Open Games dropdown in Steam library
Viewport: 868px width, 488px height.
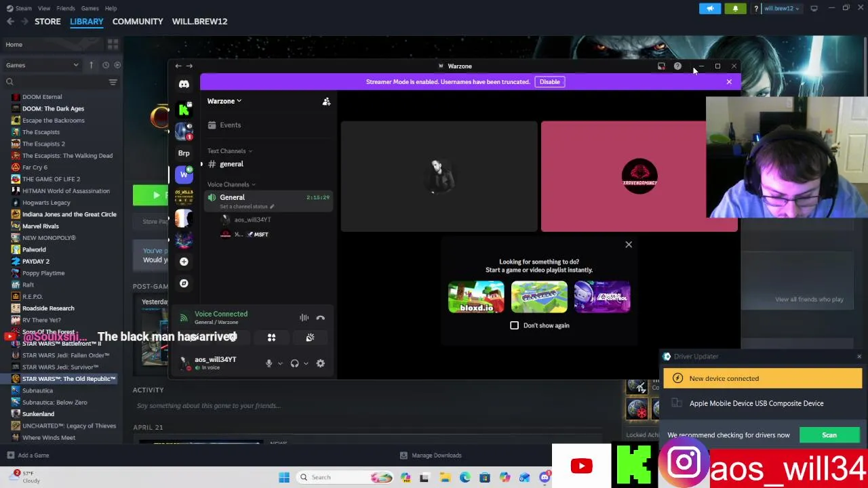42,65
